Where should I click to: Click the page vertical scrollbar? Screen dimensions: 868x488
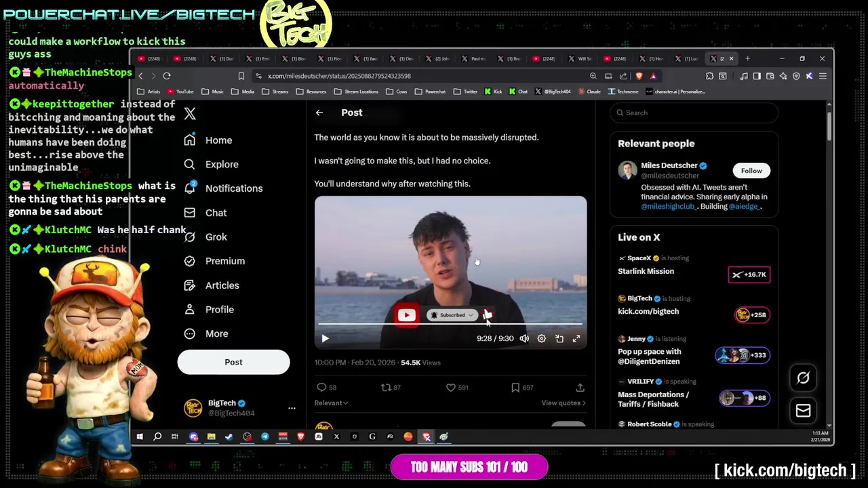click(829, 126)
